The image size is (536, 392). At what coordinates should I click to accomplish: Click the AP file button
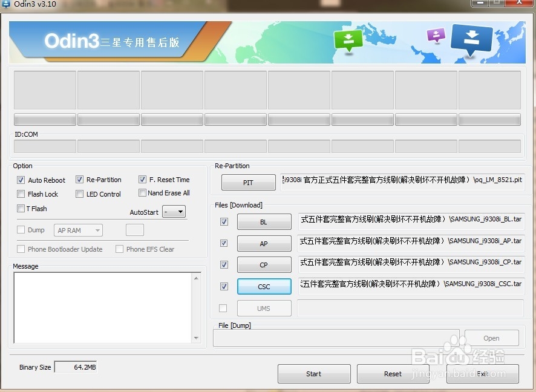pyautogui.click(x=264, y=243)
